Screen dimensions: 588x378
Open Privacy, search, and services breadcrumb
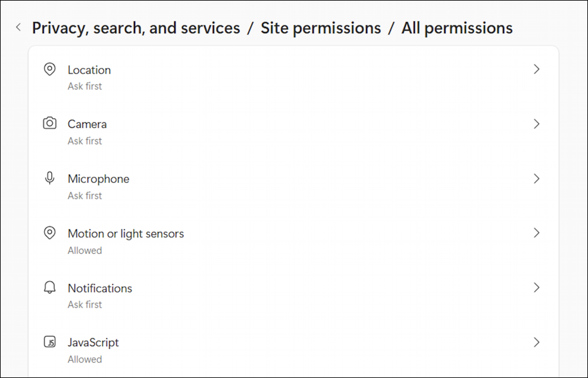tap(136, 28)
